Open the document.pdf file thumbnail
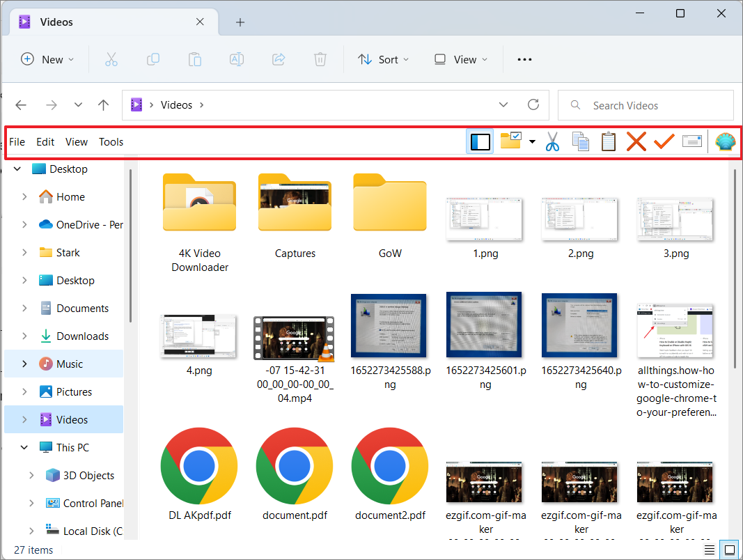This screenshot has width=743, height=560. pos(294,467)
